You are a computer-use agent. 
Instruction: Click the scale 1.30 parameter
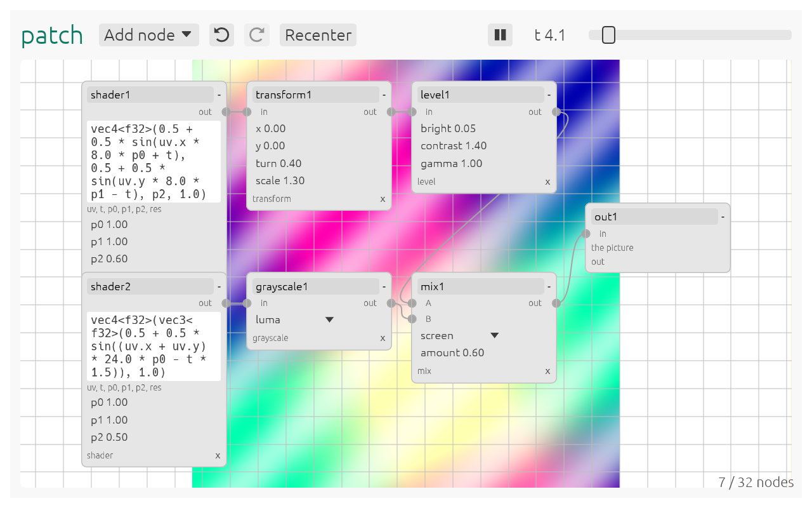click(280, 181)
